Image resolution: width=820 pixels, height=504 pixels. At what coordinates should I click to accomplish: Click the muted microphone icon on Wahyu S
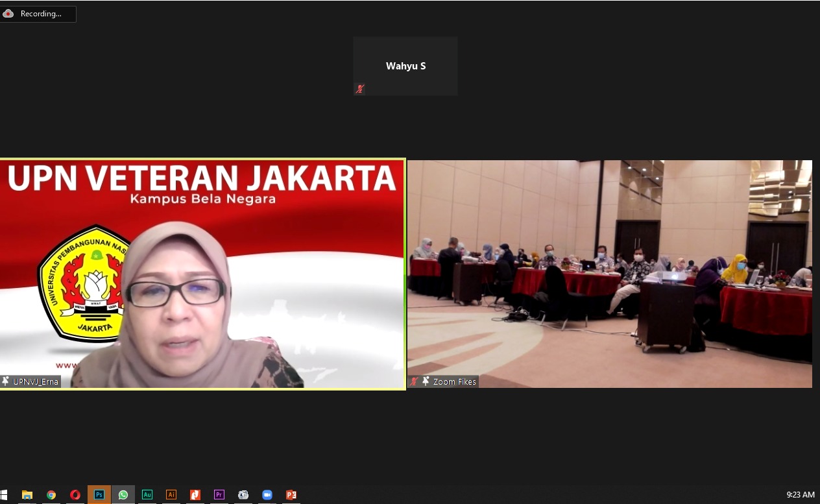tap(359, 89)
